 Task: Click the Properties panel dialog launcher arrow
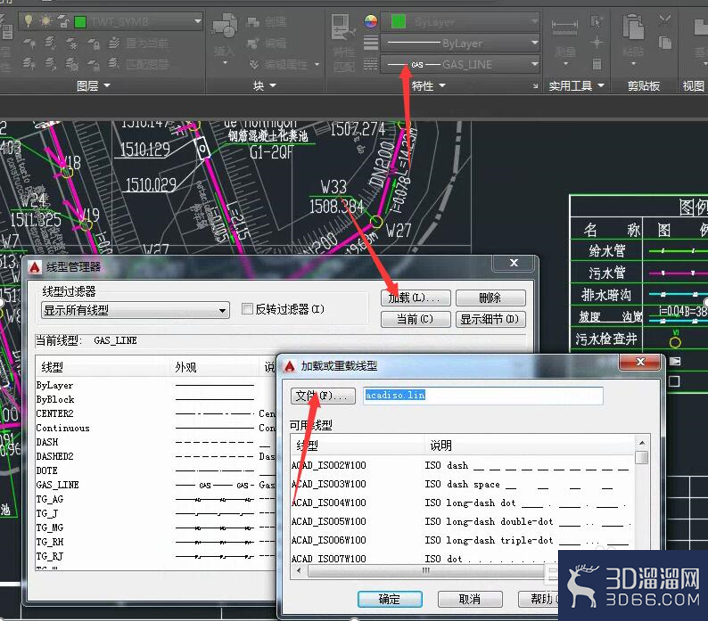tap(536, 86)
